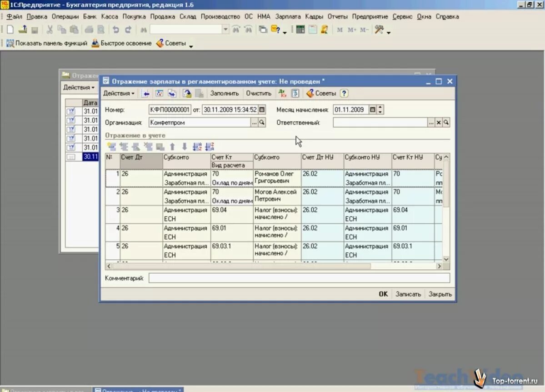Click the Redo arrow icon

tap(128, 30)
